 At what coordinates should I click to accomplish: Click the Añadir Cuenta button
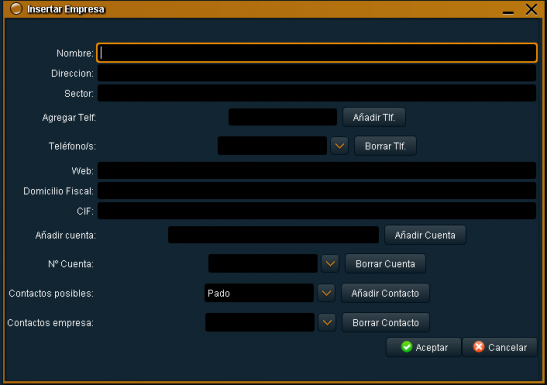click(425, 235)
